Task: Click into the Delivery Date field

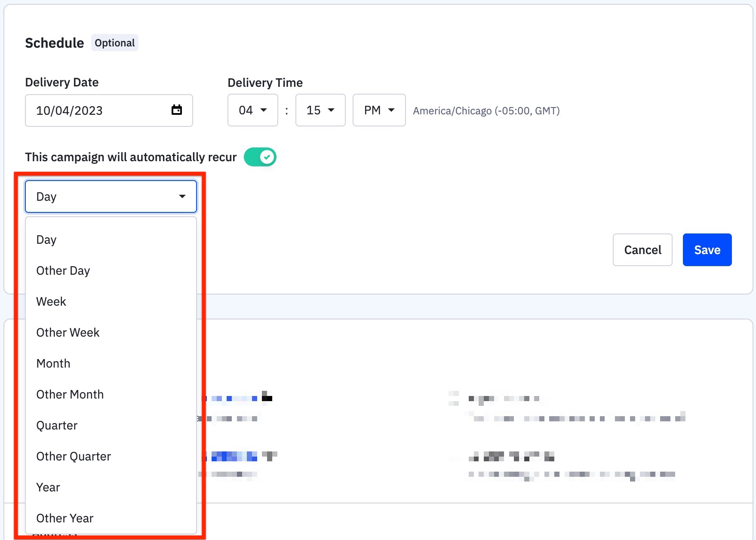Action: (x=95, y=110)
